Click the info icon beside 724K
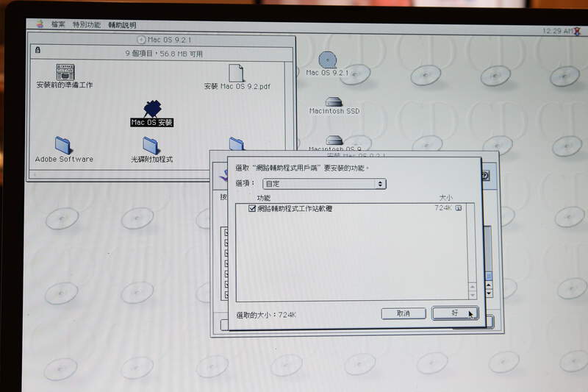Image resolution: width=588 pixels, height=392 pixels. [458, 208]
